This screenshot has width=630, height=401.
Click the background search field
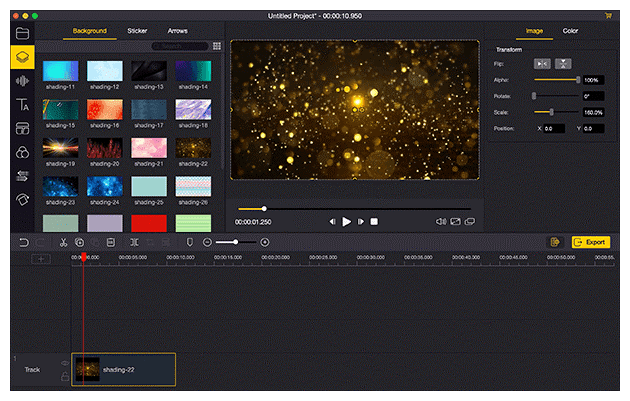pyautogui.click(x=180, y=46)
